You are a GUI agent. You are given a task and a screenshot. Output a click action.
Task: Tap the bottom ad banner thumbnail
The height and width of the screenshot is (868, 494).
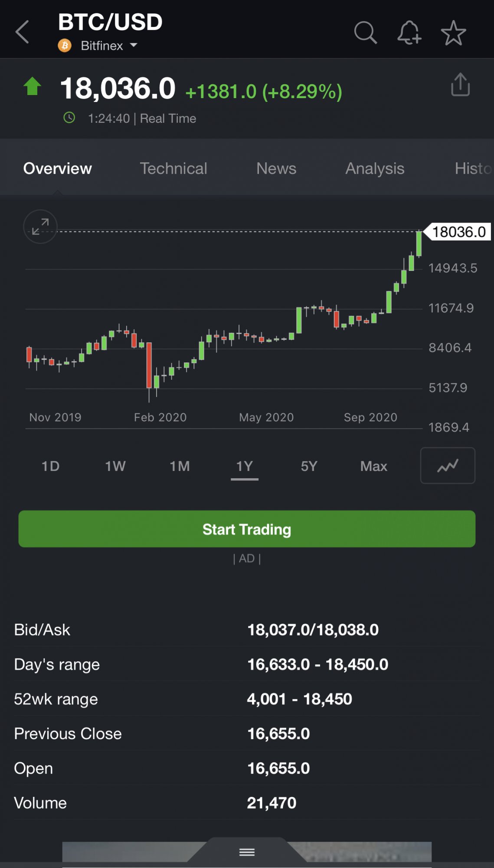point(247,852)
